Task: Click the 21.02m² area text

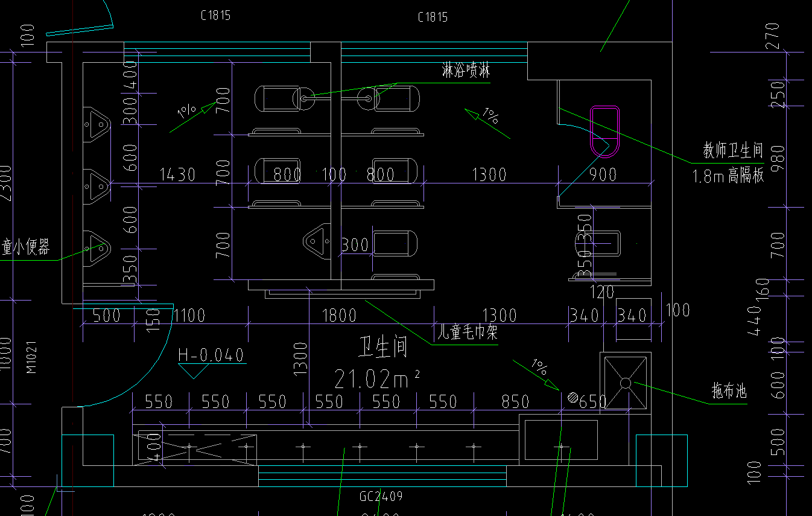Action: coord(376,380)
